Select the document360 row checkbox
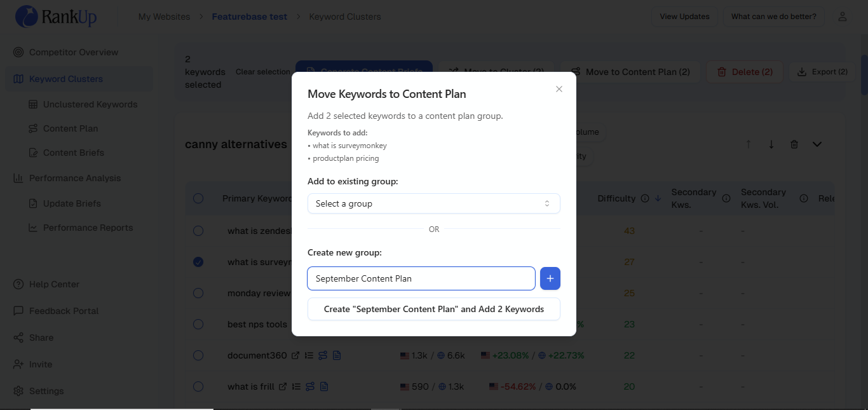The height and width of the screenshot is (410, 868). [198, 355]
